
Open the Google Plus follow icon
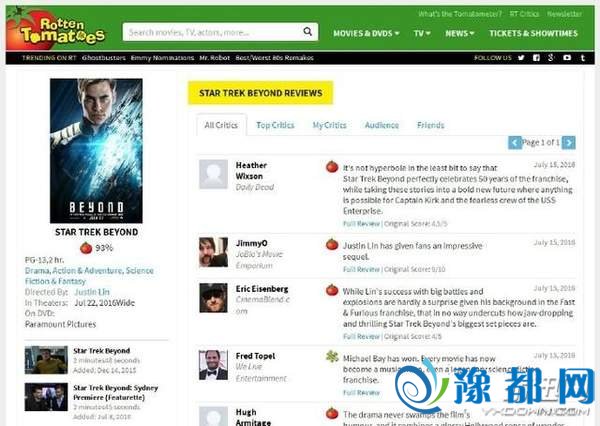pyautogui.click(x=551, y=57)
